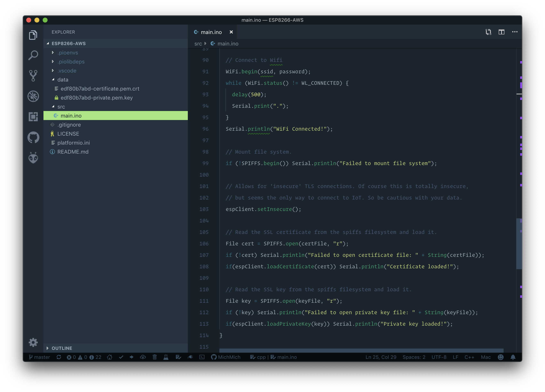Click the vertical editor scrollbar thumb

519,243
